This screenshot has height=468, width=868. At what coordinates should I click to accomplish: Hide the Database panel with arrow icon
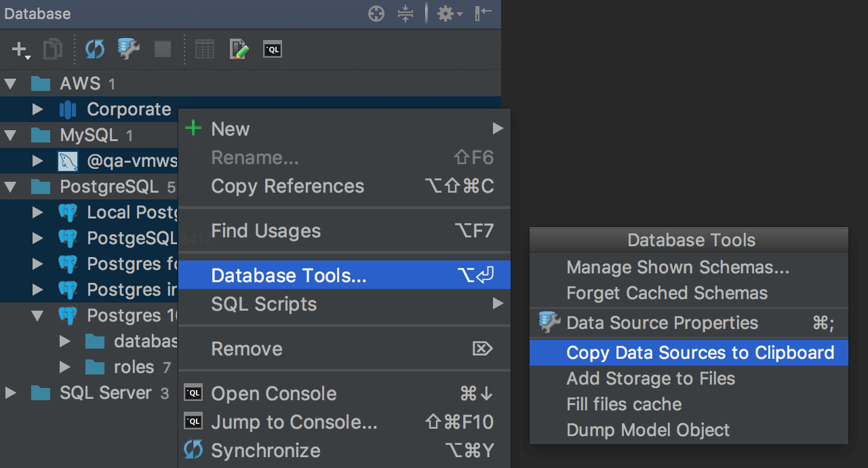[x=483, y=14]
